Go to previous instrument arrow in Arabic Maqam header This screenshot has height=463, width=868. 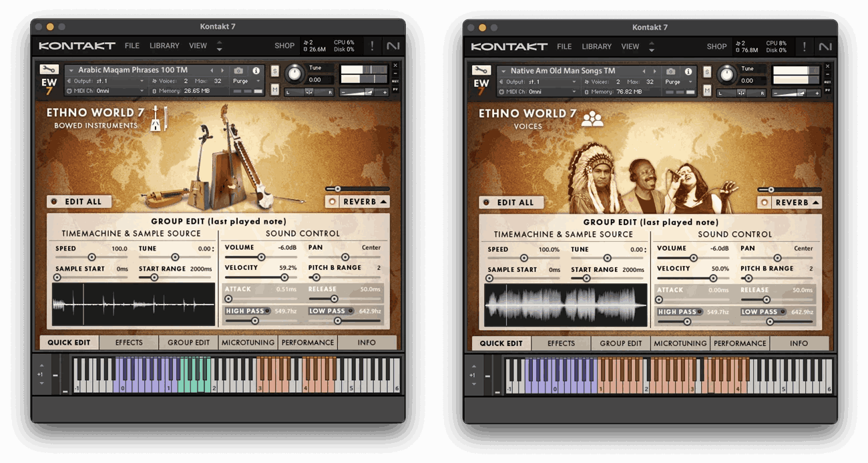pos(212,70)
